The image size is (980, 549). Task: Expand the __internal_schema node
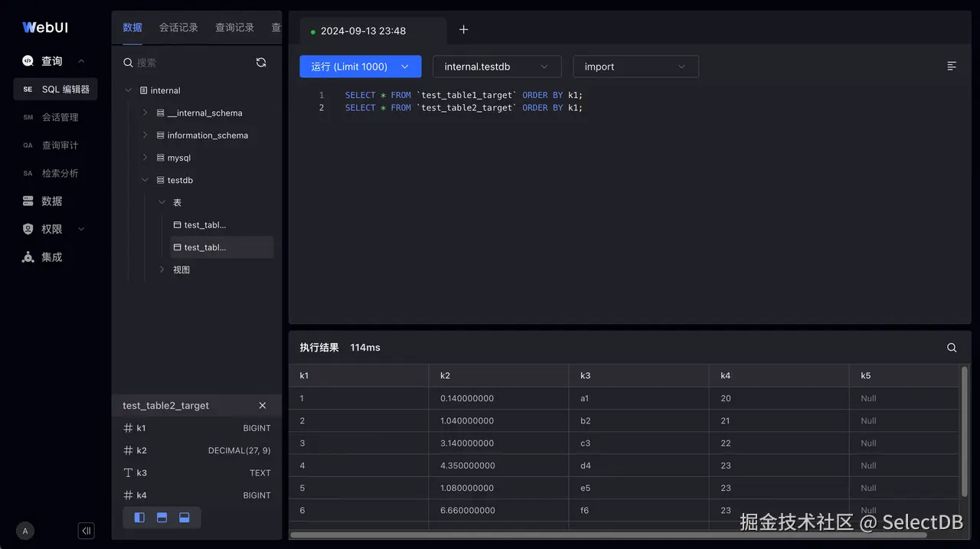coord(145,113)
